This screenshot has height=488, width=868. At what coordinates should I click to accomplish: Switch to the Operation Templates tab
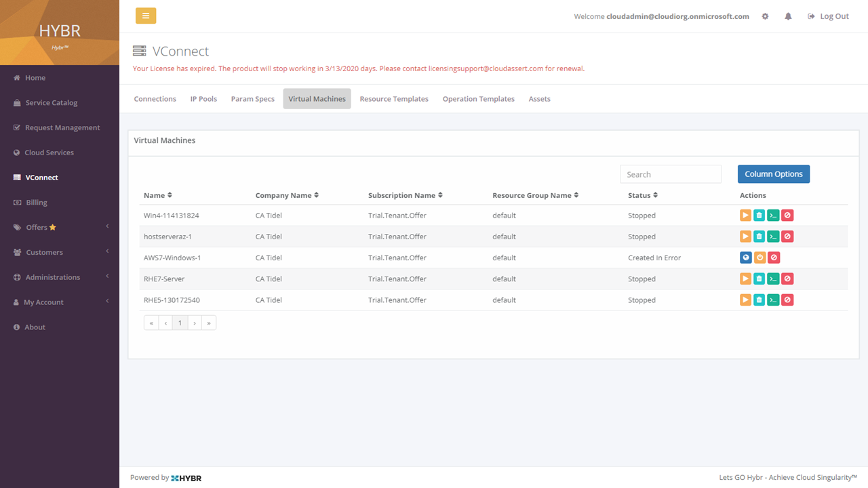coord(479,99)
